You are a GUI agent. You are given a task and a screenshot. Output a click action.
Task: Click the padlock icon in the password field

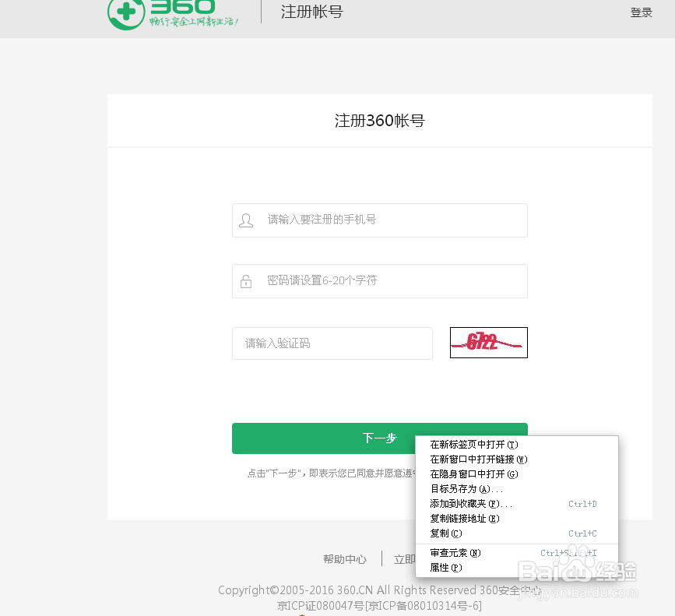[x=246, y=281]
